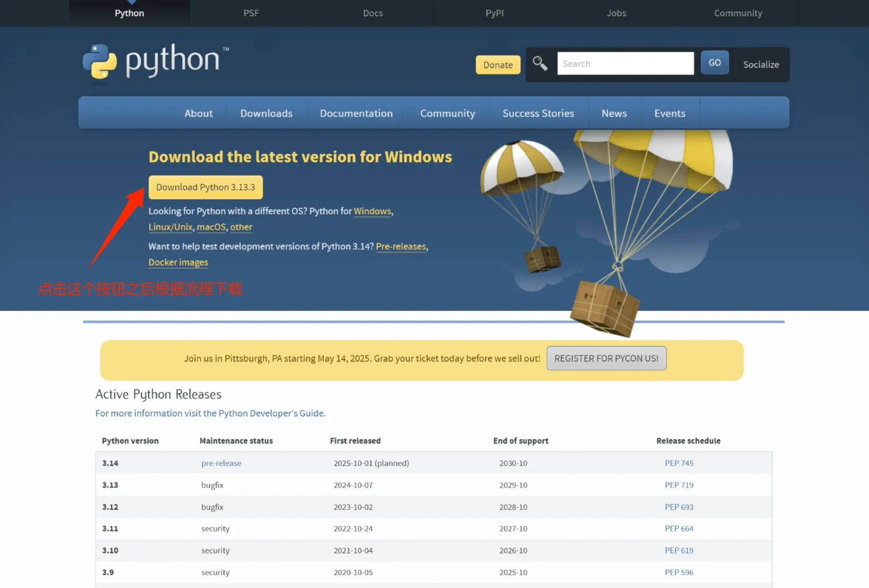Click the Download Python 3.13.3 button
The image size is (869, 588).
coord(205,187)
